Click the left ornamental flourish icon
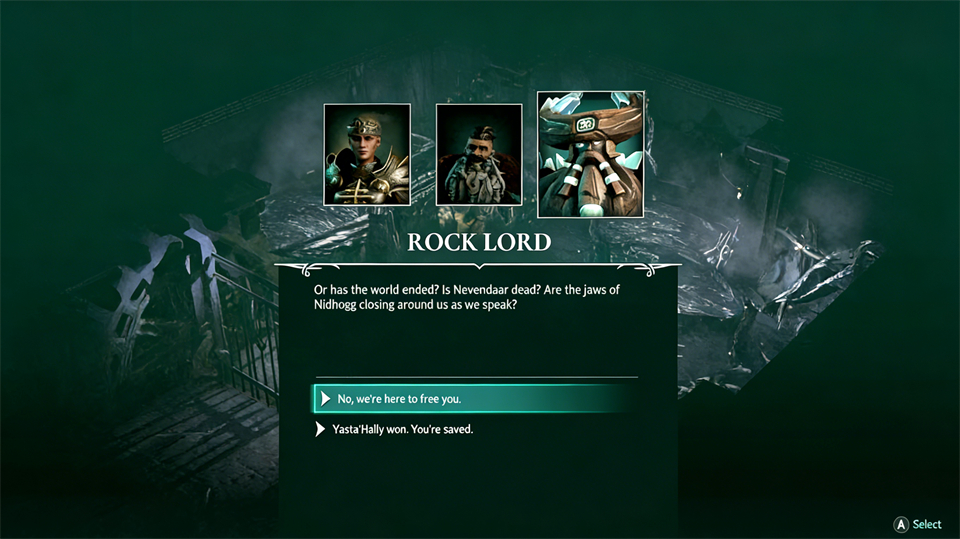This screenshot has width=960, height=539. [x=320, y=269]
